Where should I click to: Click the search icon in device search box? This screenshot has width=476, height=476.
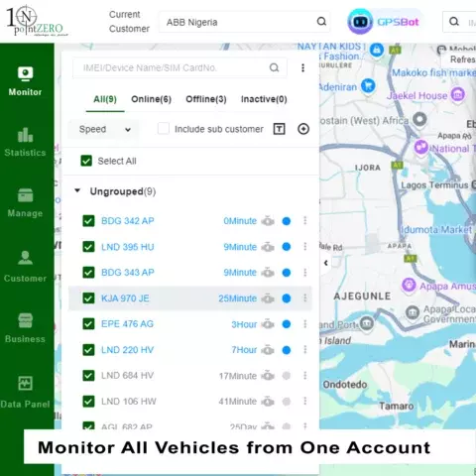(274, 67)
